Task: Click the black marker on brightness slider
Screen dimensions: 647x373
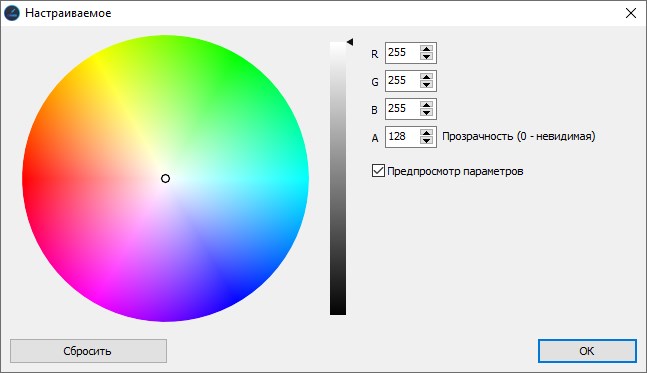Action: point(350,42)
